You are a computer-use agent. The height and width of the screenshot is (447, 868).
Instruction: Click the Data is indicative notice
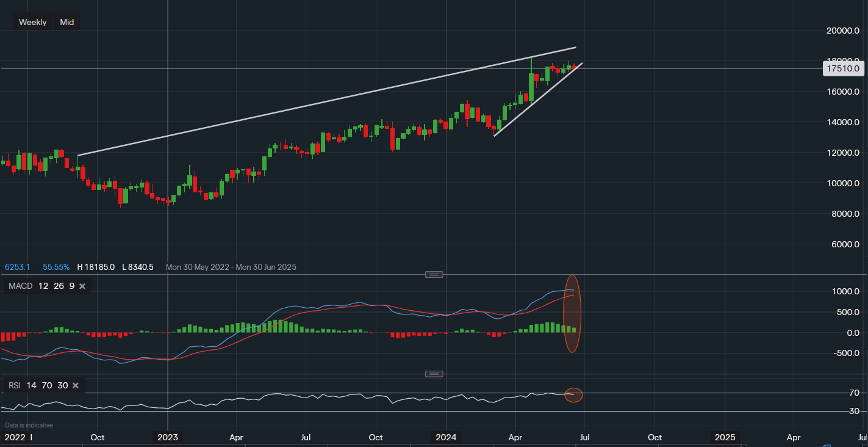(28, 424)
